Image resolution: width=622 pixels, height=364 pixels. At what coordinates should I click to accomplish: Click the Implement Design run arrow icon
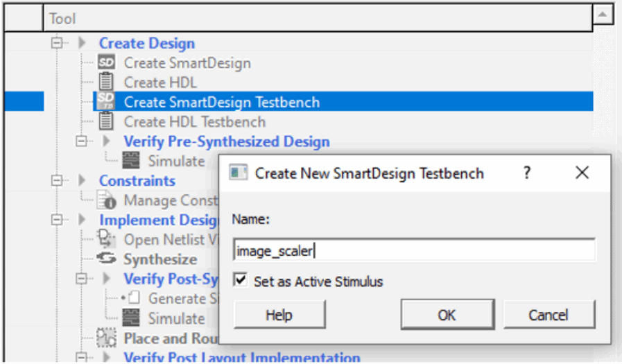click(x=82, y=219)
